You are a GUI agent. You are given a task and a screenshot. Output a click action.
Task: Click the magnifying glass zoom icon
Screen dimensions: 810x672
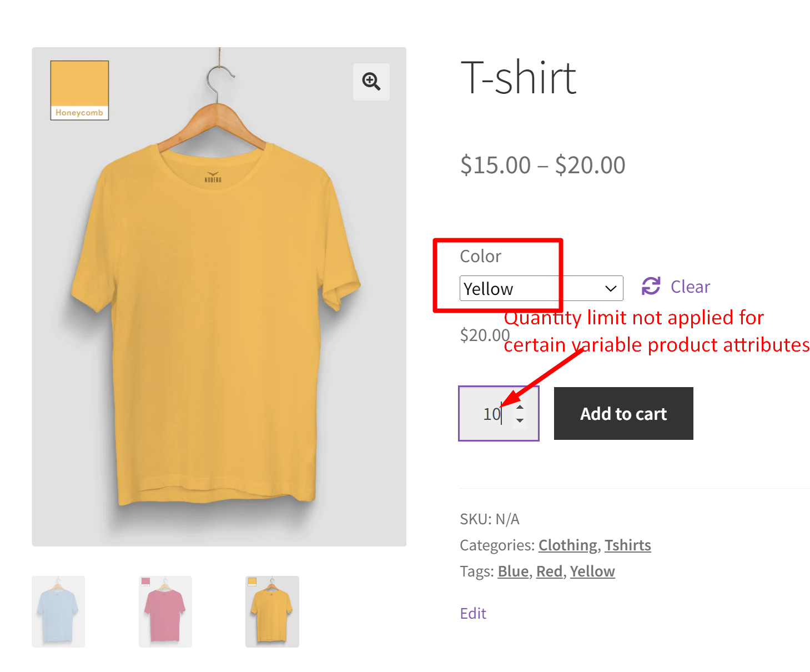click(x=371, y=82)
